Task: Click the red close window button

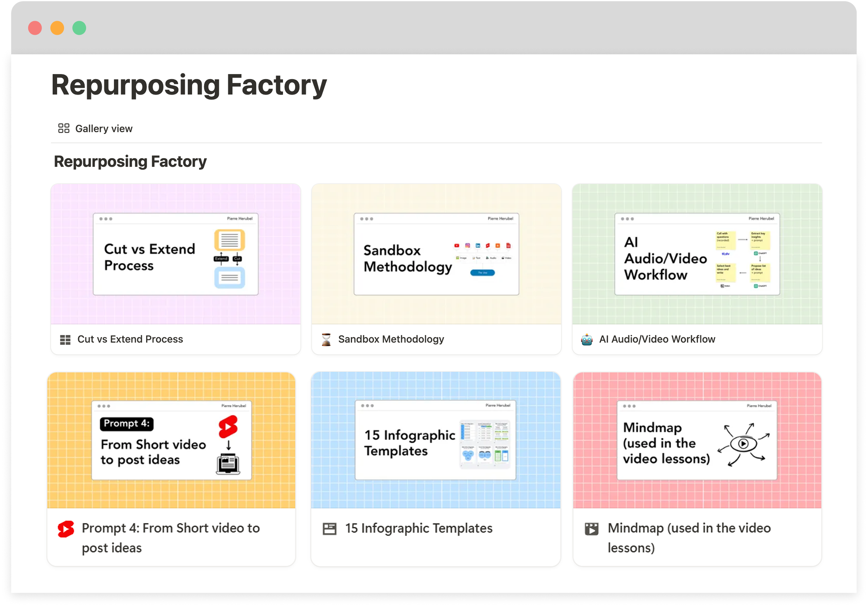Action: 35,28
